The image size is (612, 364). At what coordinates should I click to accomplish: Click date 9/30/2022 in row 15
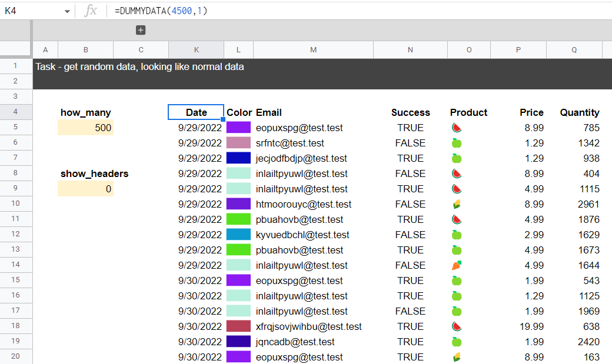coord(200,280)
